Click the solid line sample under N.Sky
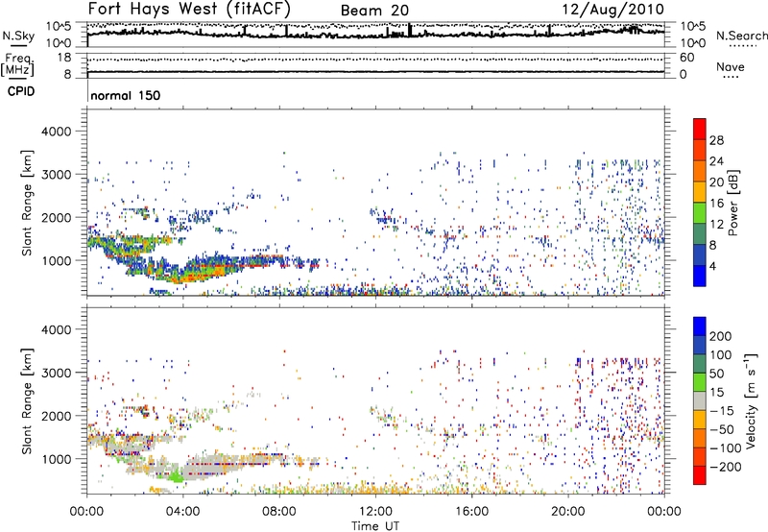This screenshot has height=532, width=768. click(18, 45)
